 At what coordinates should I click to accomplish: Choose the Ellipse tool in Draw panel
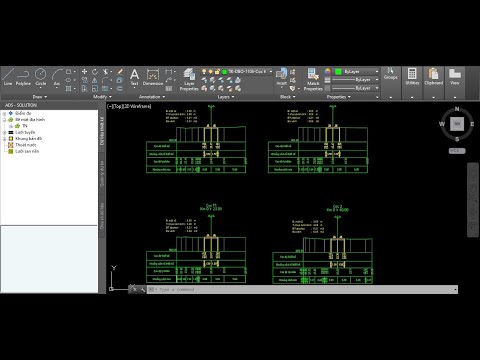click(68, 80)
